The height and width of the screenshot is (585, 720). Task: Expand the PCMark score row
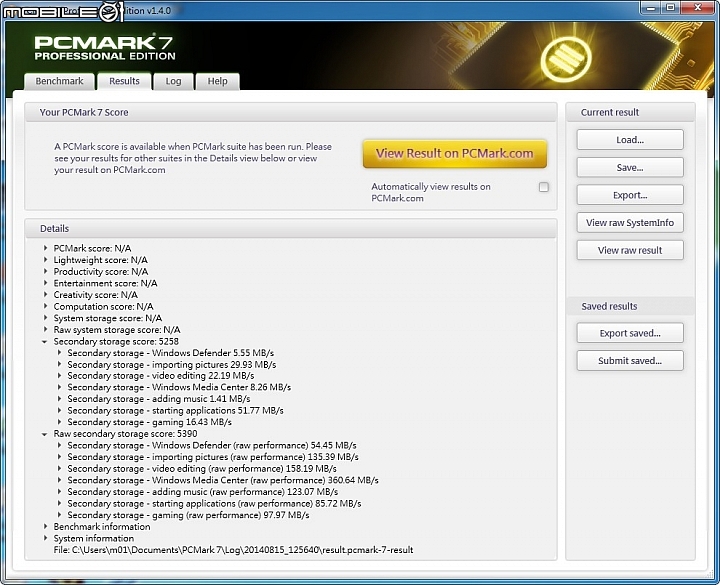pyautogui.click(x=45, y=248)
